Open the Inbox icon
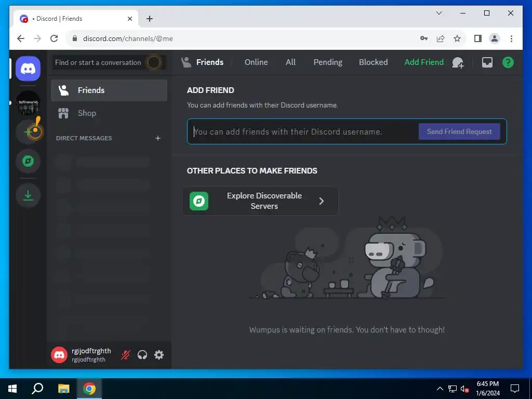Screen dimensions: 532x399 [487, 62]
